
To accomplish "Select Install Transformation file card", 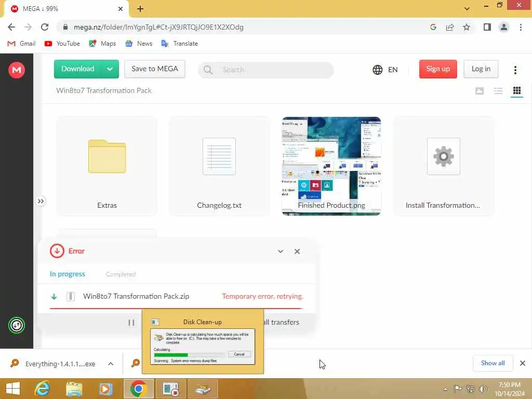I will point(444,166).
